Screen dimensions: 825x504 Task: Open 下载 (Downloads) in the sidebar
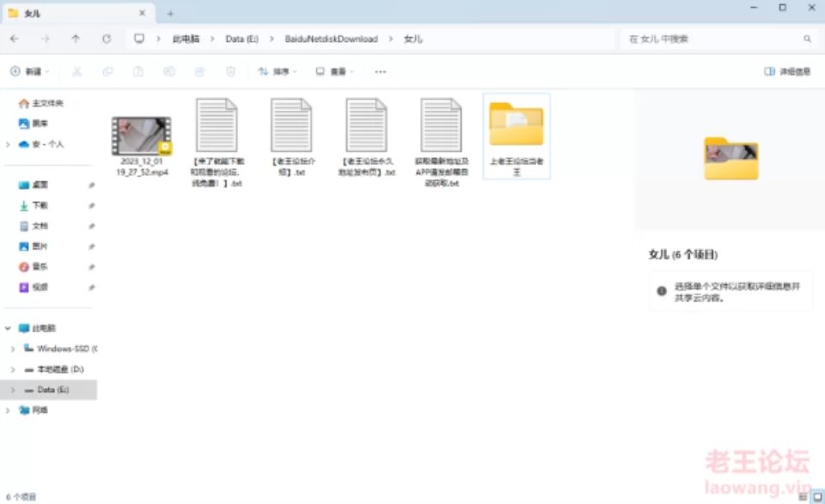coord(39,205)
